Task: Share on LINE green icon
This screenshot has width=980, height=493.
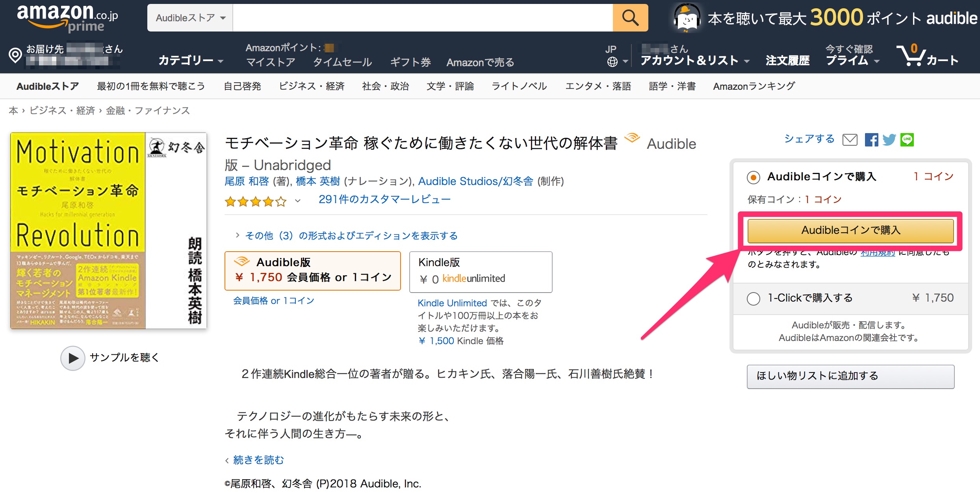Action: tap(907, 140)
